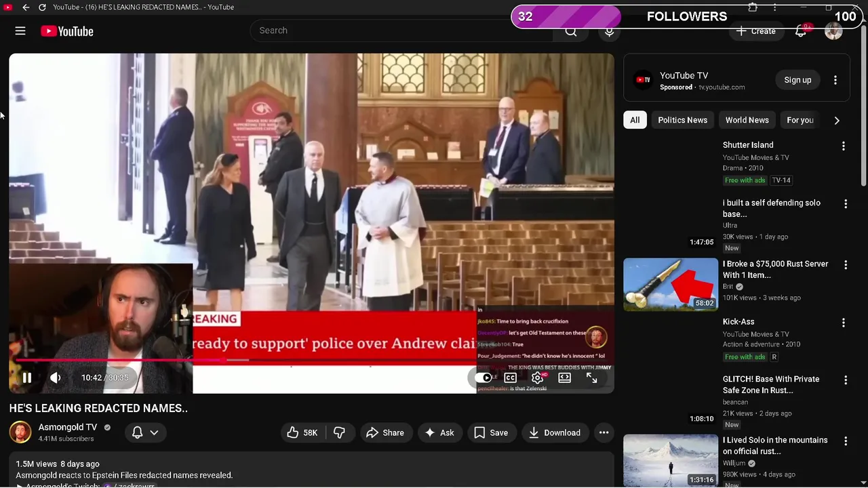This screenshot has width=868, height=488.
Task: Open the Ask AI button
Action: click(x=439, y=432)
